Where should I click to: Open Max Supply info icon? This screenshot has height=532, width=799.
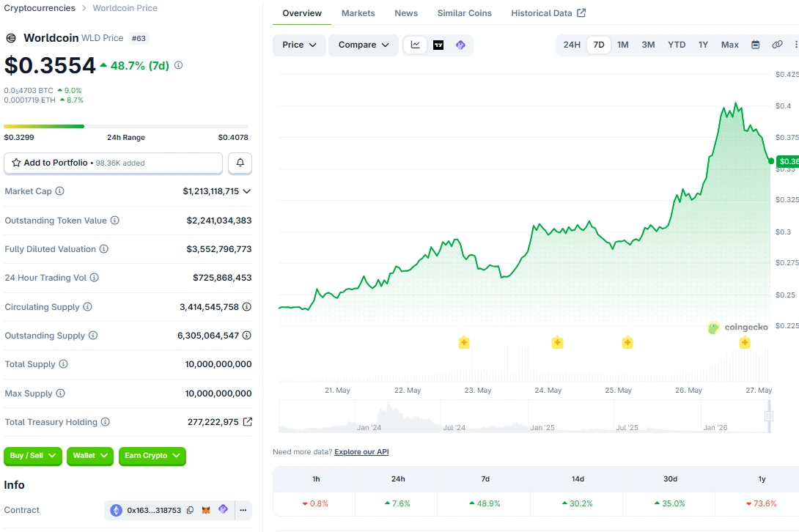60,394
